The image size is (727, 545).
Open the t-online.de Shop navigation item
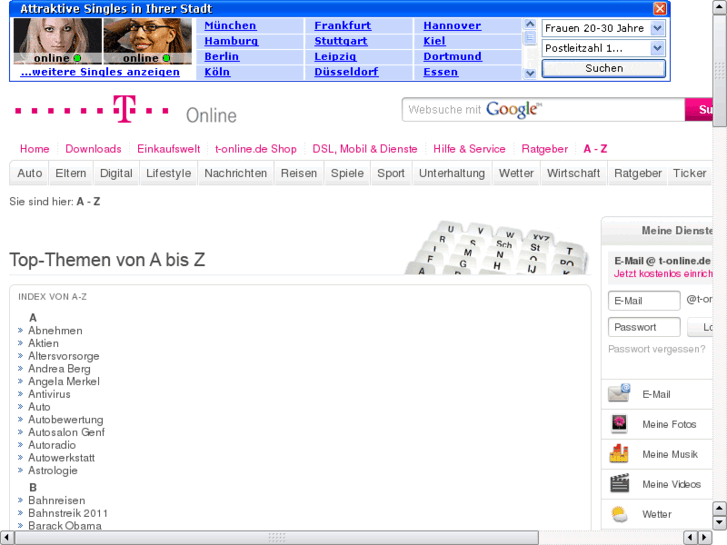coord(255,149)
